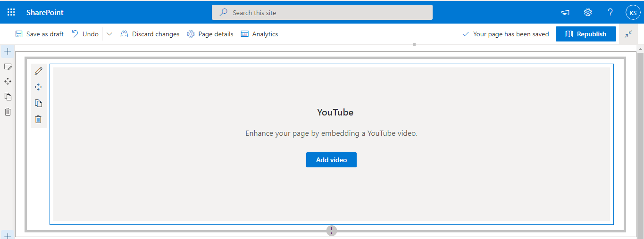This screenshot has height=239, width=644.
Task: Open the megaphone announcements icon
Action: tap(565, 13)
